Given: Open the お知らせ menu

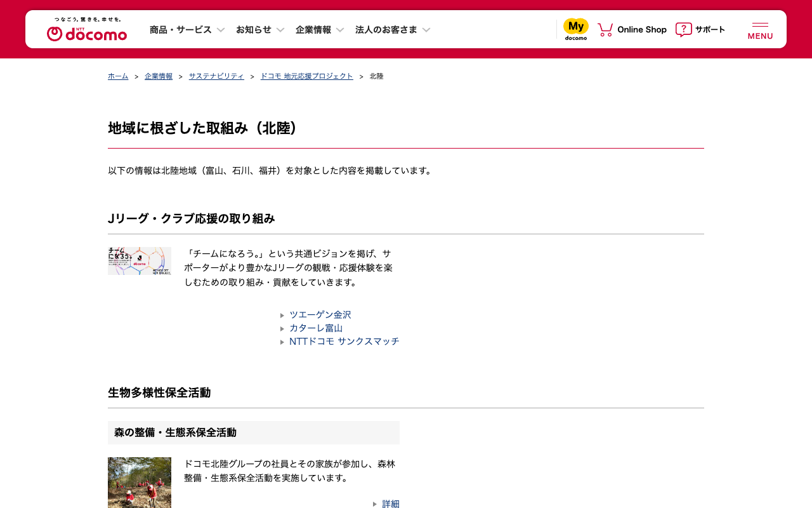Looking at the screenshot, I should pos(254,30).
